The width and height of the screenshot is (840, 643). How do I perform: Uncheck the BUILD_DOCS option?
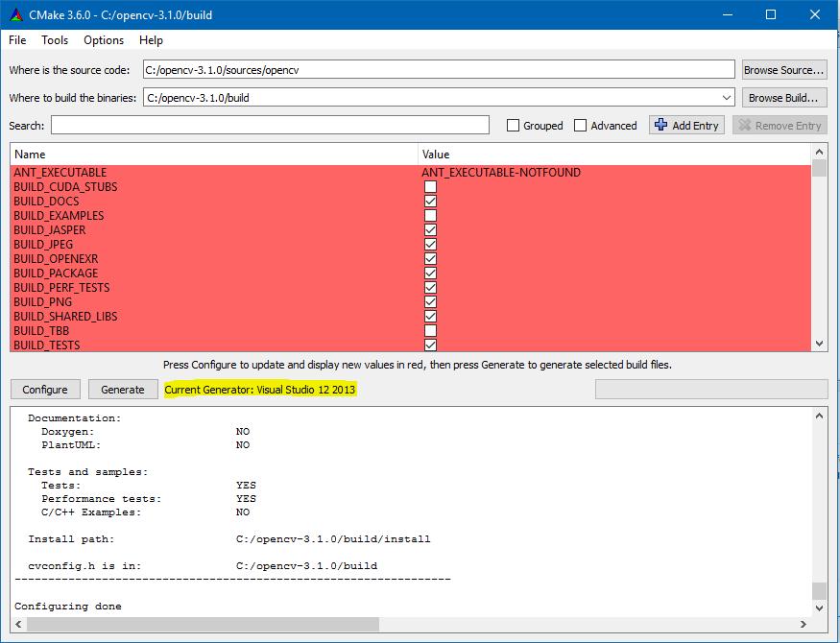(430, 202)
